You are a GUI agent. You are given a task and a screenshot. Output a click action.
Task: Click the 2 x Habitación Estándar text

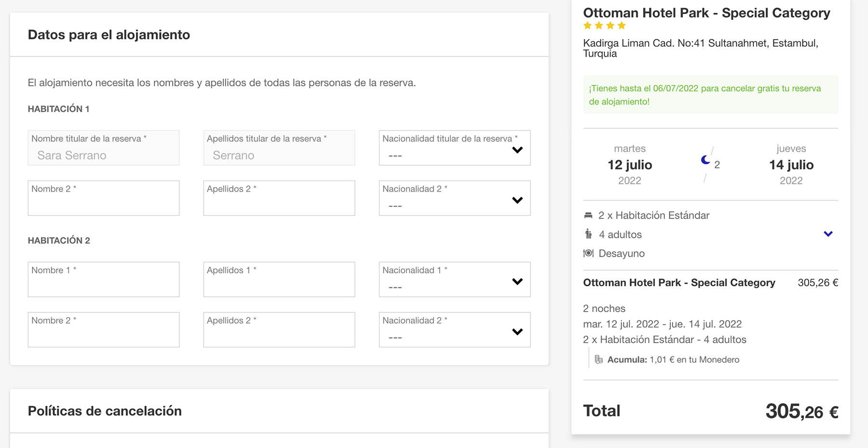[x=654, y=216]
